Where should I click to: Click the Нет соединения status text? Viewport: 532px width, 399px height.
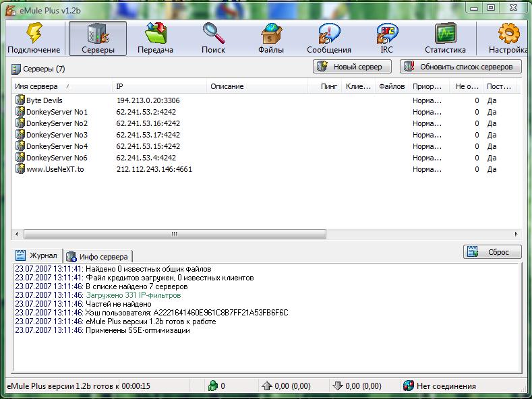(x=446, y=386)
